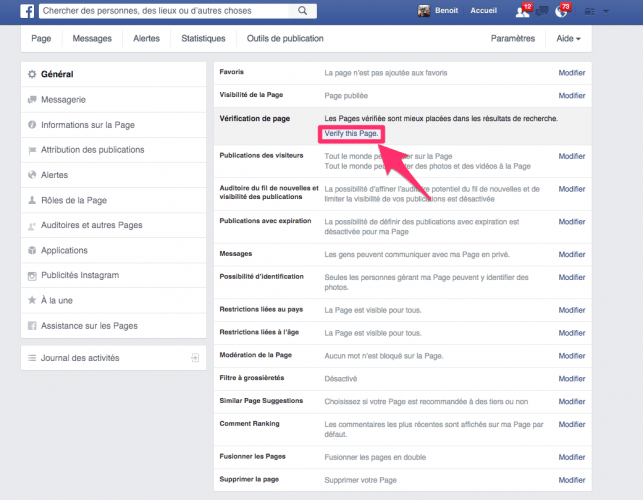Click Modifier for Supprimer la page

click(x=572, y=480)
